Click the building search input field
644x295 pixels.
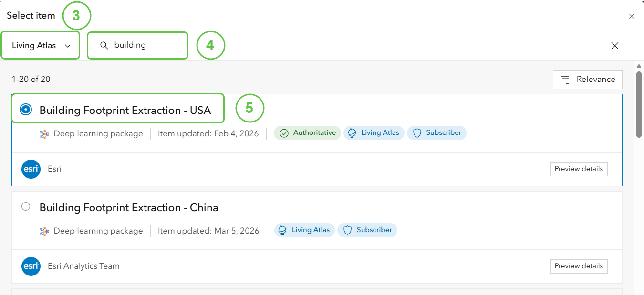click(x=138, y=46)
